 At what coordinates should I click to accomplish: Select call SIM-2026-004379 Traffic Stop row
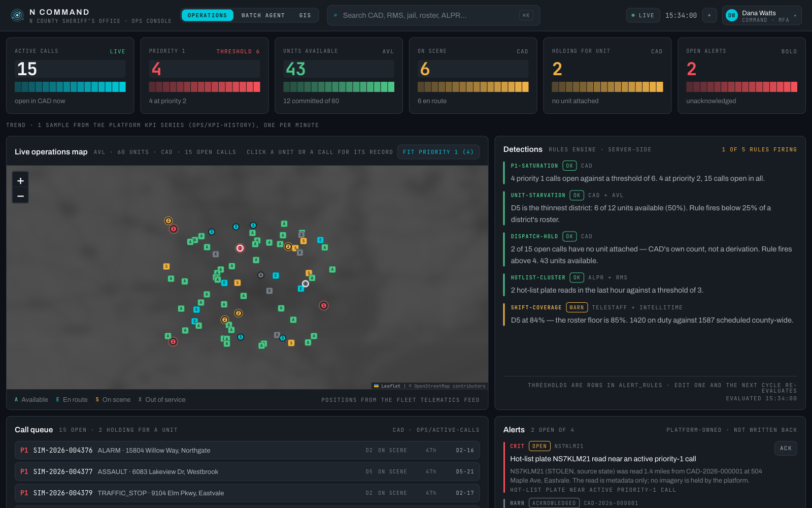pos(247,493)
